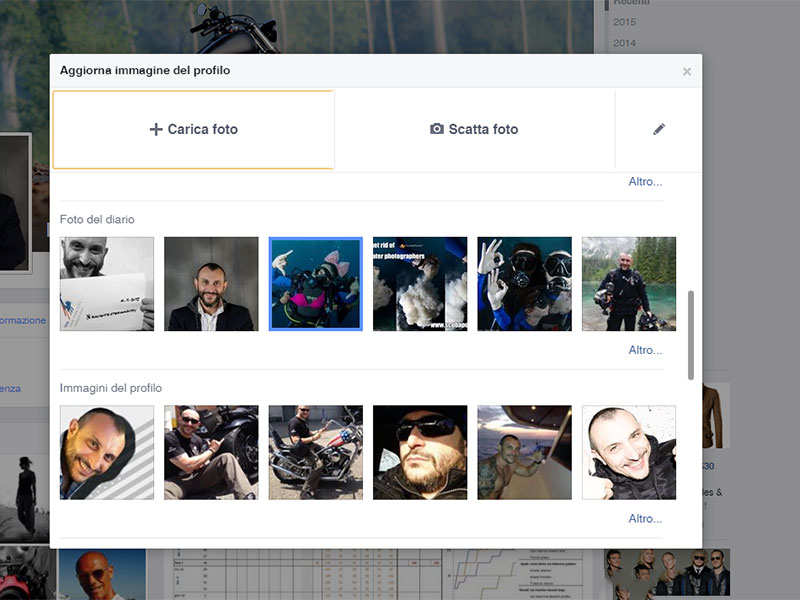Click the Carica foto button
800x600 pixels.
(x=193, y=129)
